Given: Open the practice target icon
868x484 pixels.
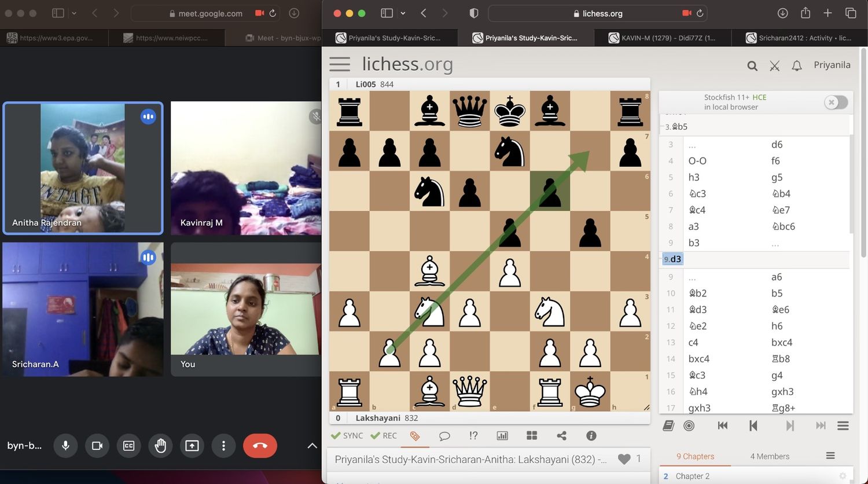Looking at the screenshot, I should pyautogui.click(x=689, y=426).
